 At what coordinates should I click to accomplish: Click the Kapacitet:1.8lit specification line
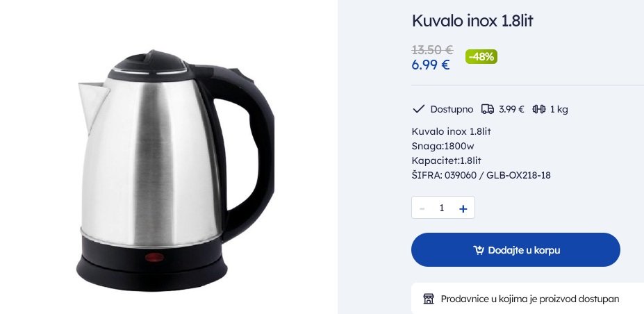click(x=446, y=160)
